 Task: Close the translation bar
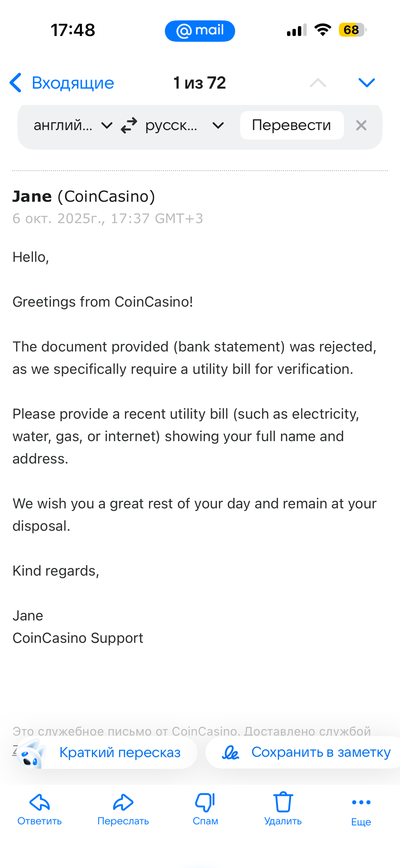361,126
